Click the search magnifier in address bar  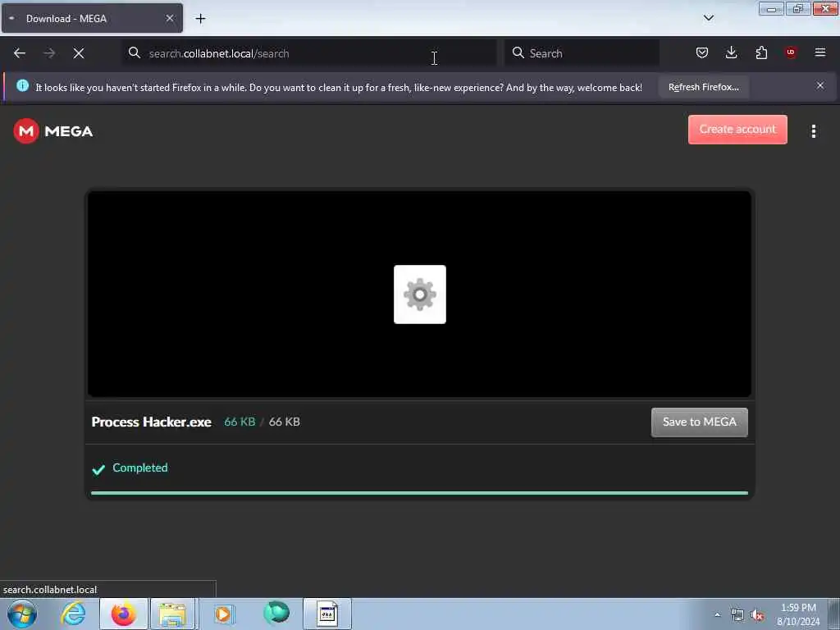point(135,52)
